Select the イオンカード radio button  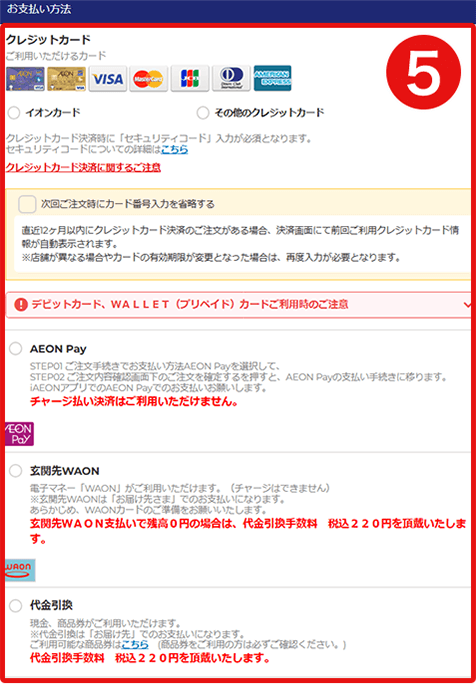pos(14,113)
